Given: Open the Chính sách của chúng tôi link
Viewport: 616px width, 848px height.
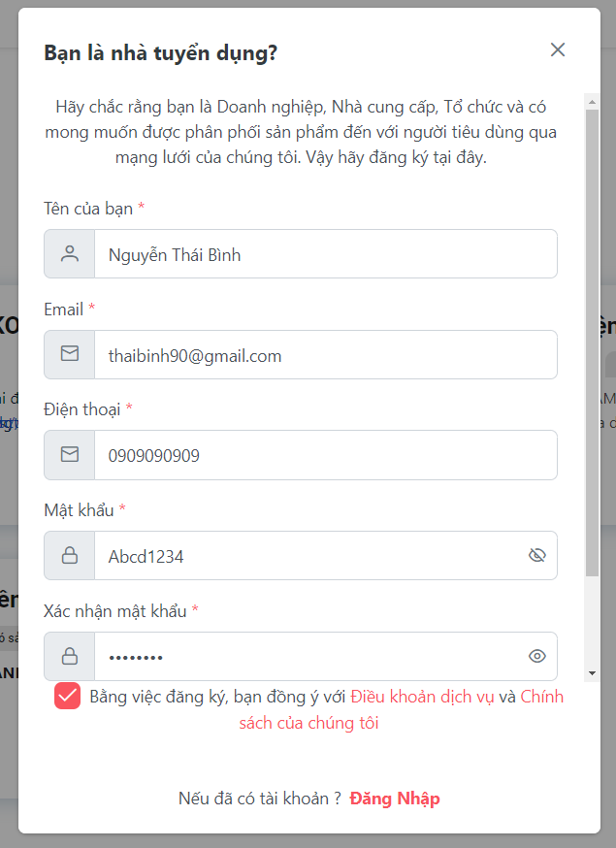Looking at the screenshot, I should (x=402, y=709).
